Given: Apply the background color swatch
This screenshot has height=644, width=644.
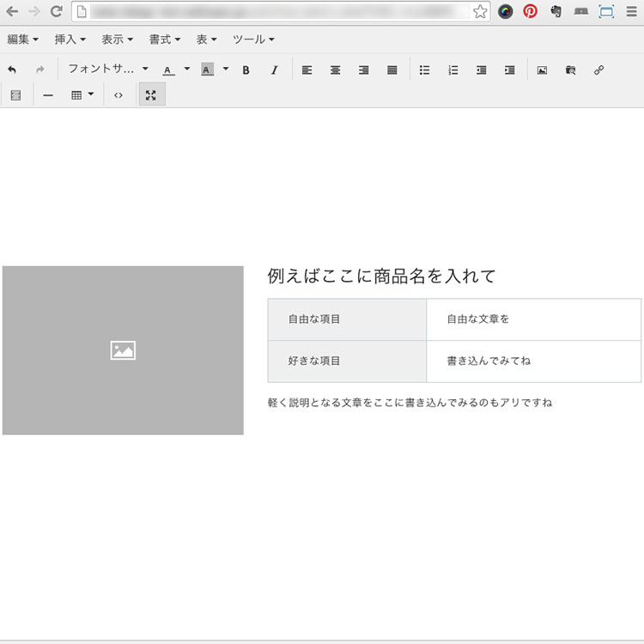Looking at the screenshot, I should (207, 70).
